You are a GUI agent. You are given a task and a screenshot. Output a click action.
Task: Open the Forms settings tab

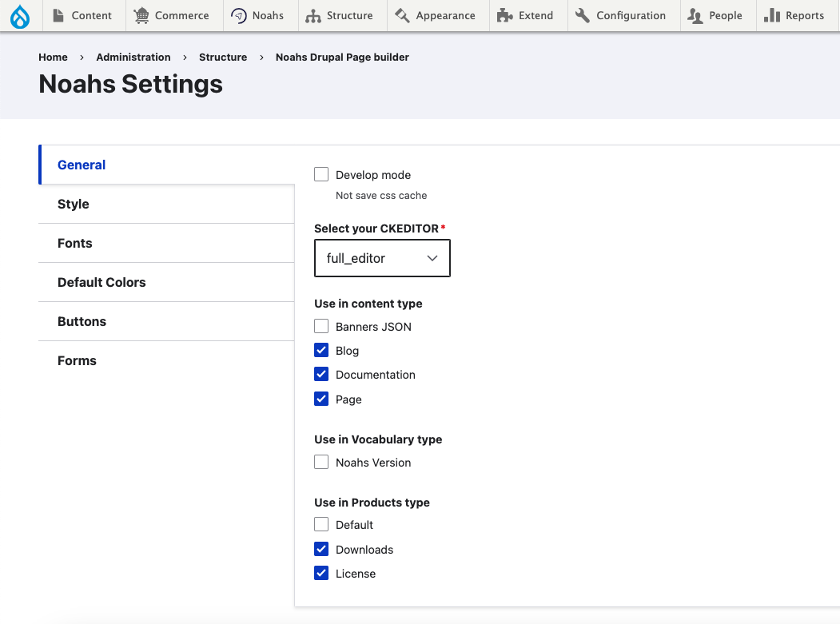166,360
